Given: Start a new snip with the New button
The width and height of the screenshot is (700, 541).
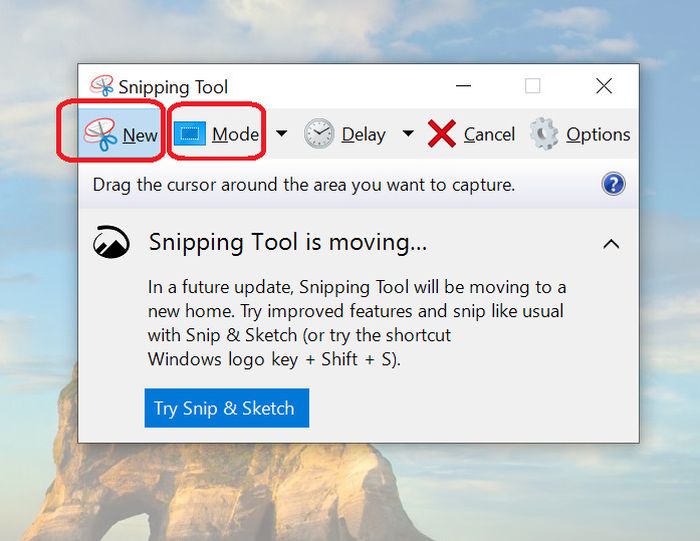Looking at the screenshot, I should (119, 134).
